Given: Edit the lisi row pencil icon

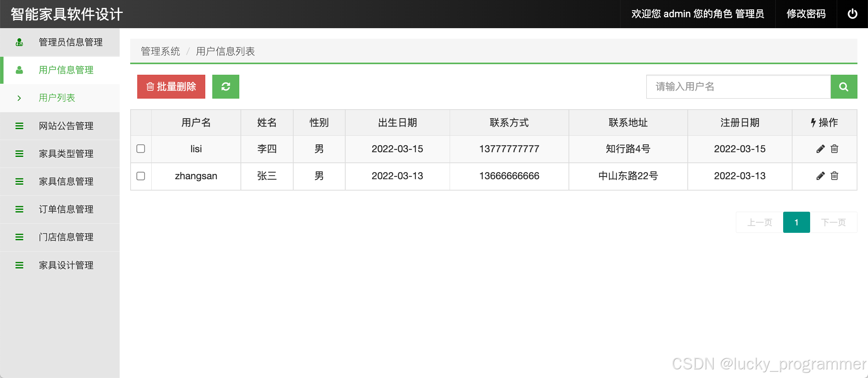Looking at the screenshot, I should [820, 149].
